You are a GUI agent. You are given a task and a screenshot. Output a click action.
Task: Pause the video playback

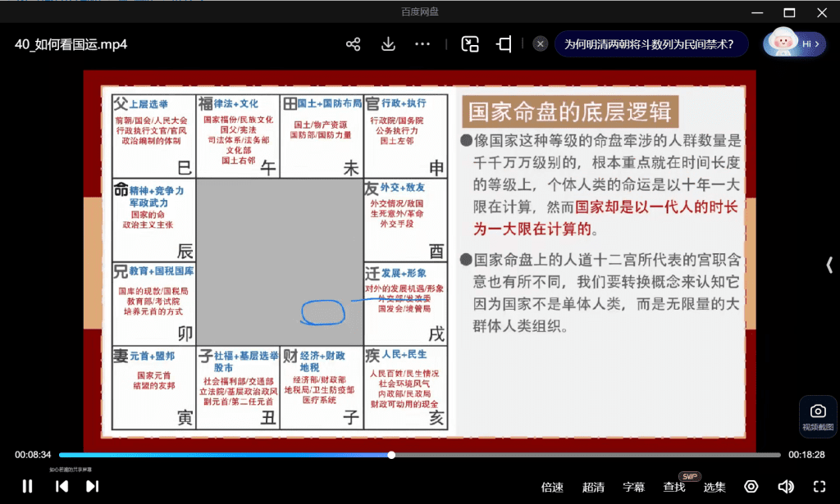click(27, 486)
